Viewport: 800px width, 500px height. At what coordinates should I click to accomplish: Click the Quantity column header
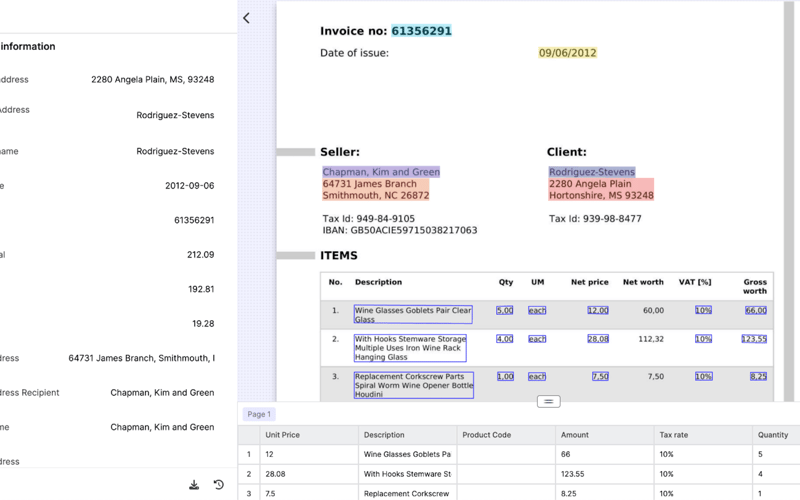coord(776,435)
